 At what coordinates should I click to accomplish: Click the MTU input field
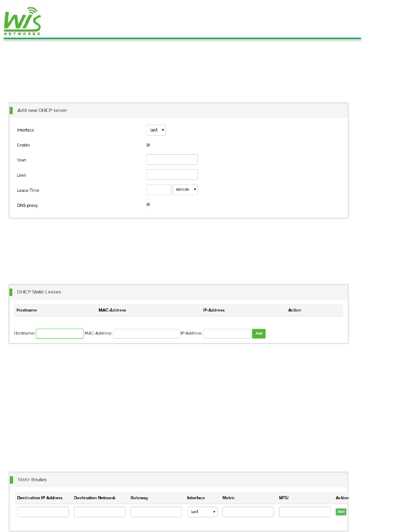point(305,512)
